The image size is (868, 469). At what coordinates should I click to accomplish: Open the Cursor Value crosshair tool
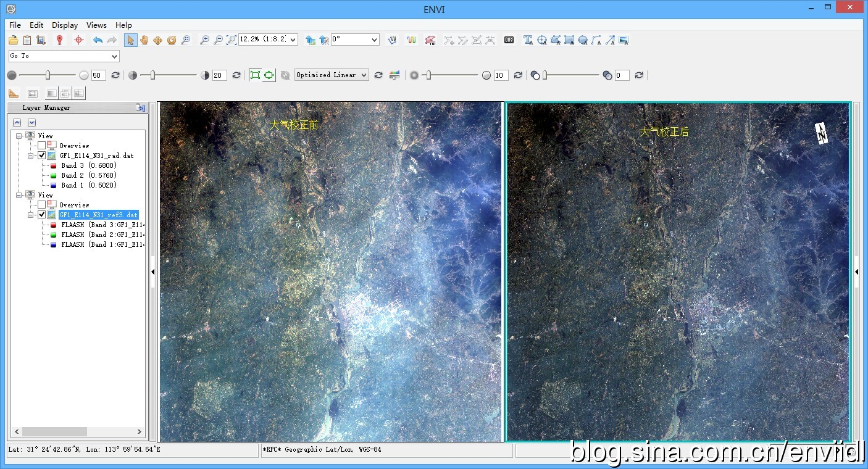(78, 40)
